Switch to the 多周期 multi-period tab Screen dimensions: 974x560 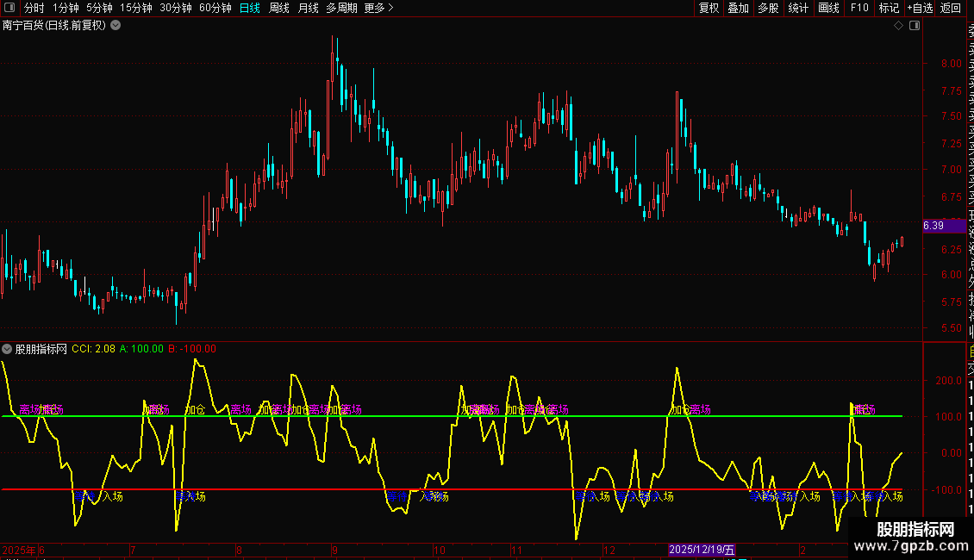pyautogui.click(x=341, y=8)
